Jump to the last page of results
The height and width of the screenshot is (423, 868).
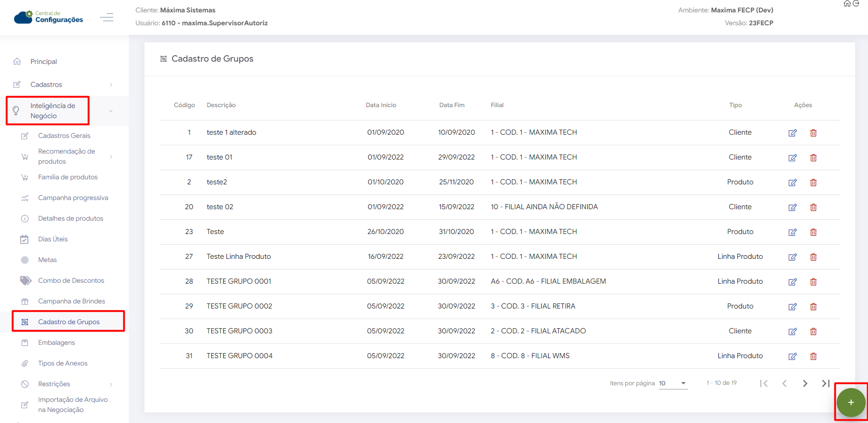826,383
